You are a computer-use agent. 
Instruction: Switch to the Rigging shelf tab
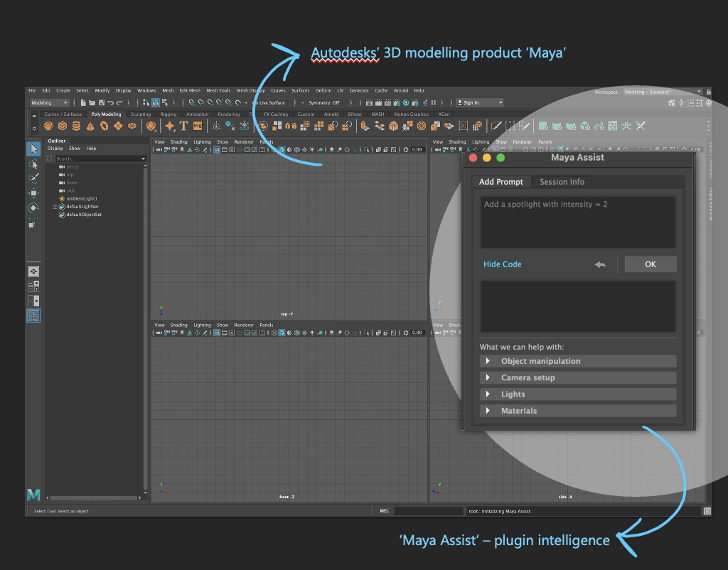(x=168, y=114)
